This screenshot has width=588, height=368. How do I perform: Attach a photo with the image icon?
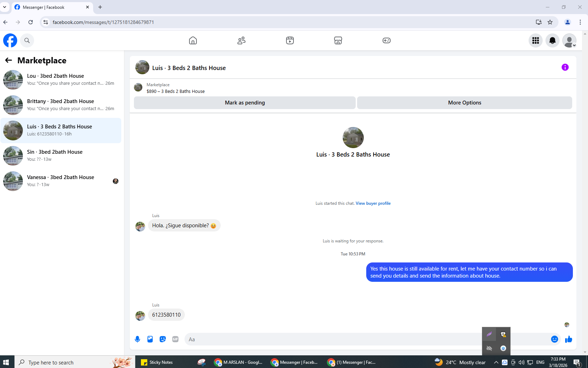coord(150,339)
